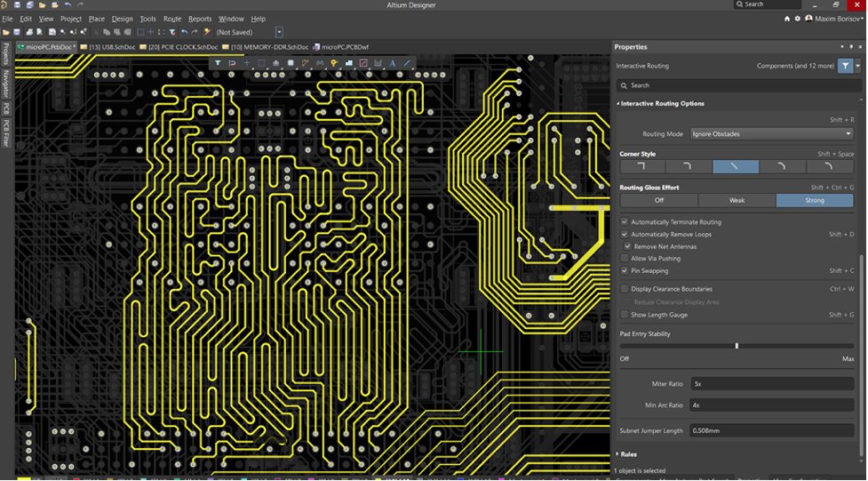868x481 pixels.
Task: Select the 45 degree diagonal corner style
Action: point(735,166)
